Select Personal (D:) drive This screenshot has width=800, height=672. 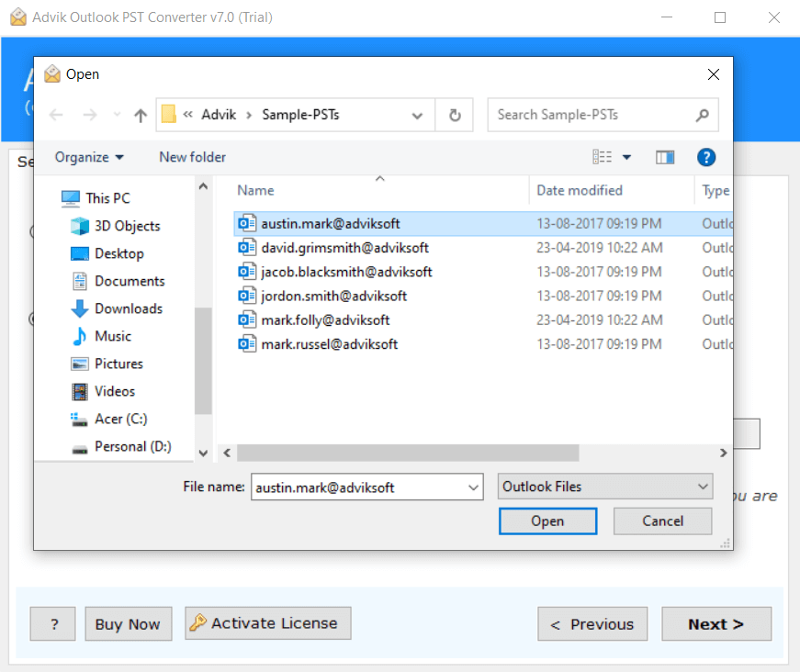pyautogui.click(x=121, y=446)
